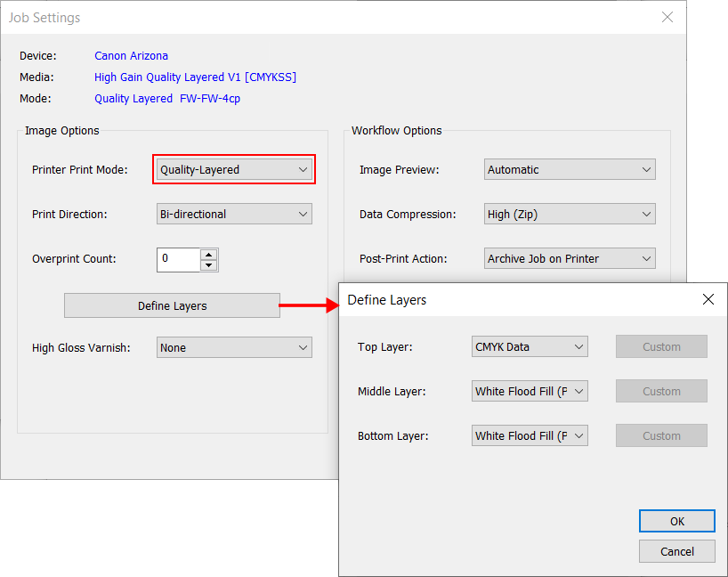Open the Top Layer dropdown
The image size is (728, 577).
point(529,346)
